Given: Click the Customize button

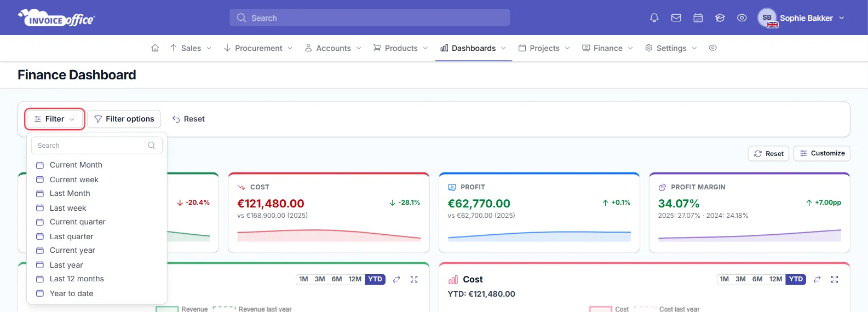Looking at the screenshot, I should pos(822,153).
